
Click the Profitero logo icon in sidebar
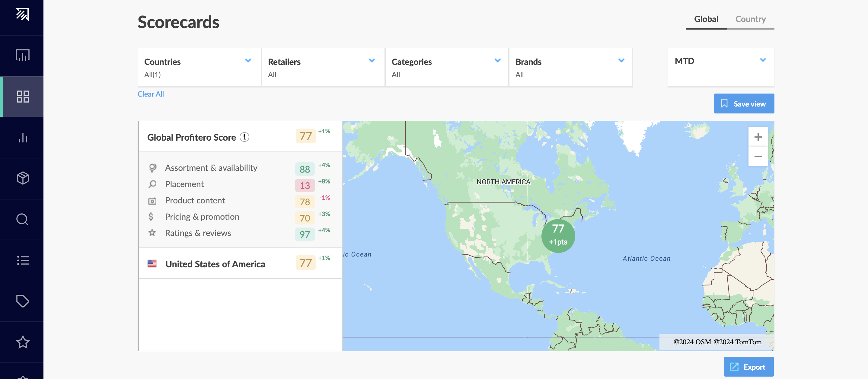tap(22, 14)
